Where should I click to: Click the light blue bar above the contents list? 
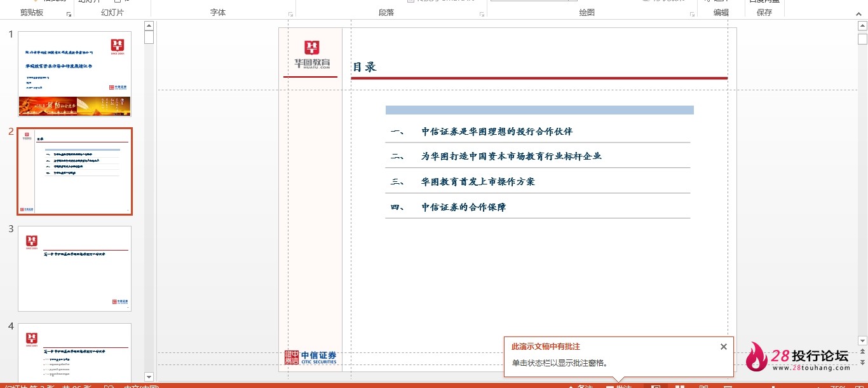[x=539, y=110]
